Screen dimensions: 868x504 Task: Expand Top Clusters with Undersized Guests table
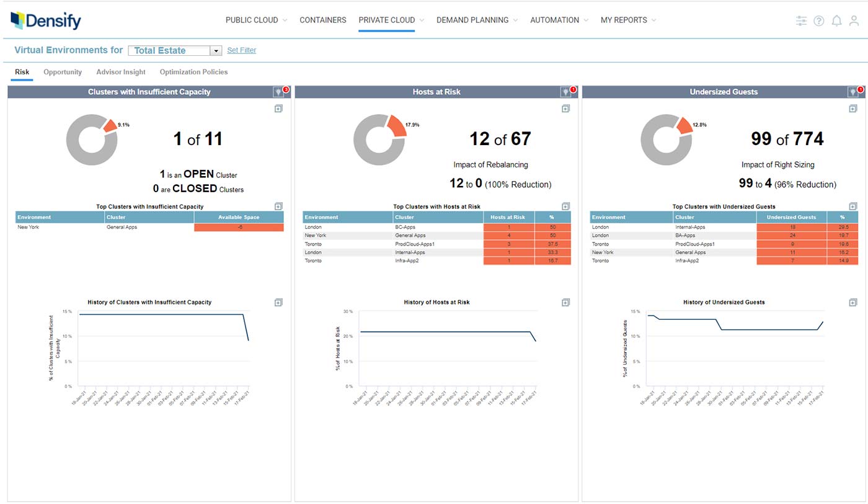pyautogui.click(x=853, y=206)
